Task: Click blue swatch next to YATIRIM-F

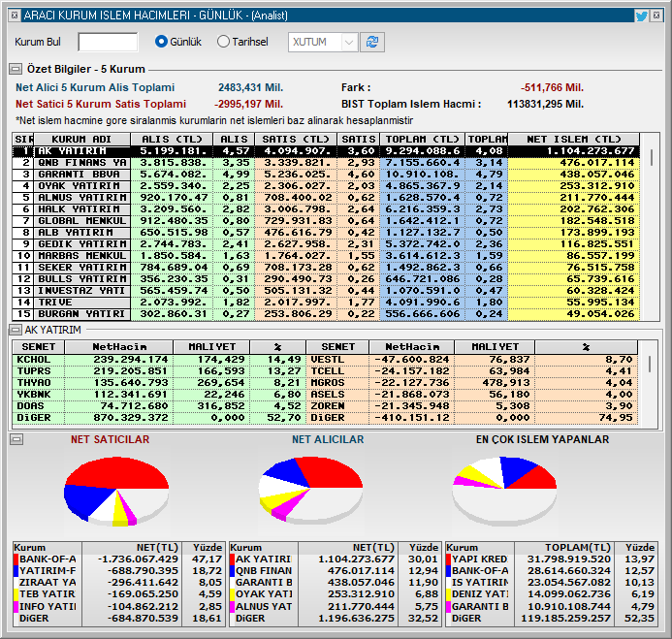Action: [x=16, y=571]
